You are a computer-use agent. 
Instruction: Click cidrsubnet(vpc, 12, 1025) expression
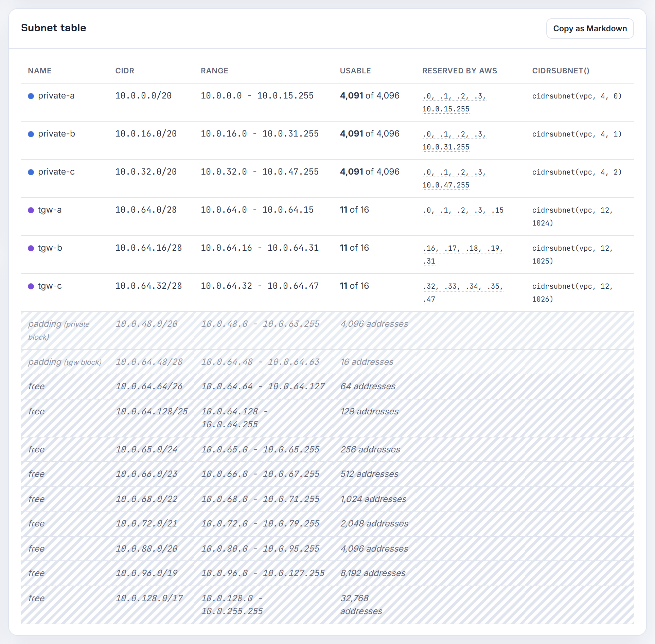(x=572, y=255)
